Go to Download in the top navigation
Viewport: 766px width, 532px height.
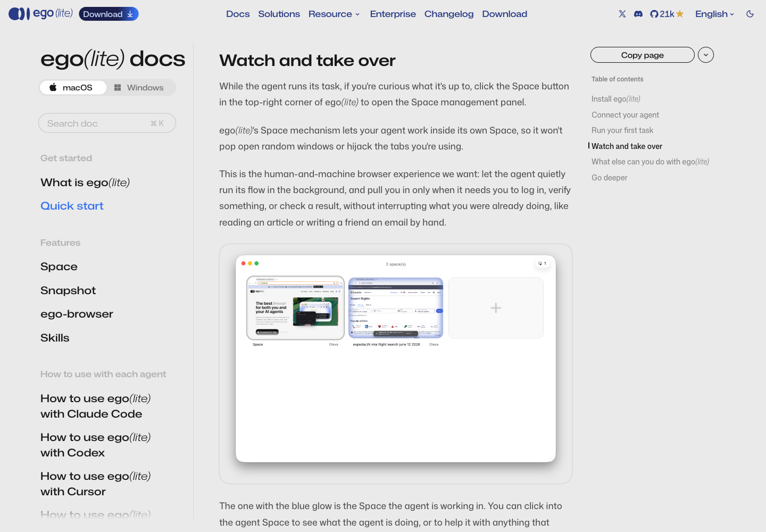505,14
